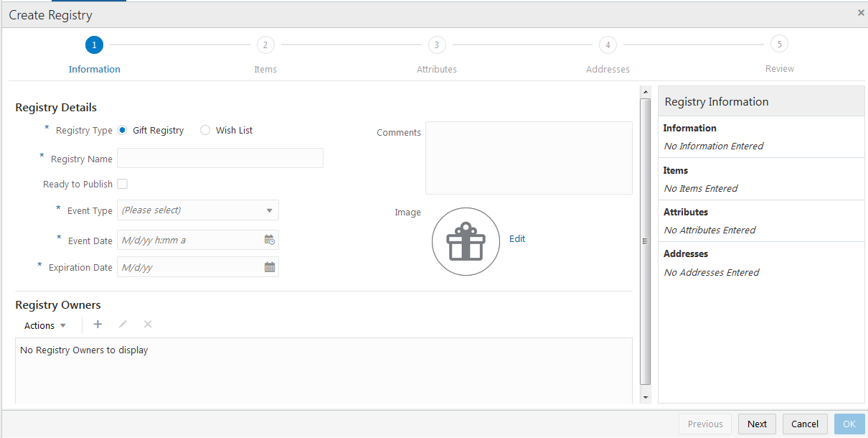Select the Gift Registry radio button
Image resolution: width=868 pixels, height=438 pixels.
click(122, 130)
